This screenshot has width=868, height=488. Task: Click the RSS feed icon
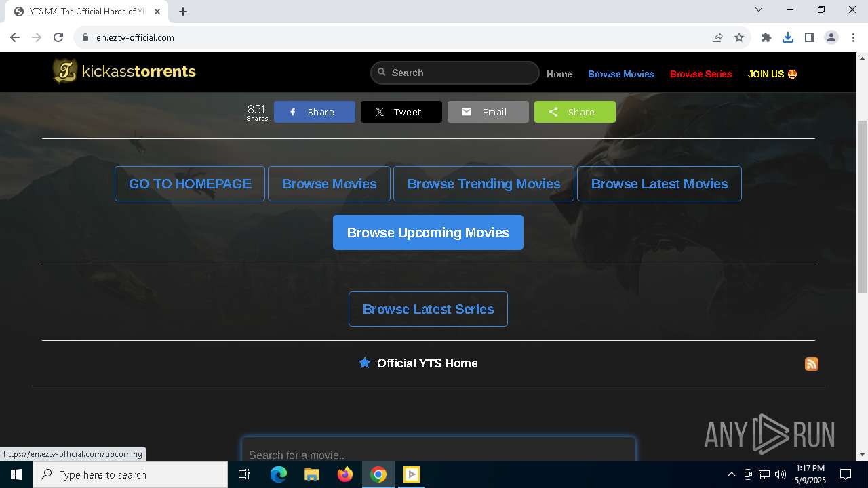(811, 364)
